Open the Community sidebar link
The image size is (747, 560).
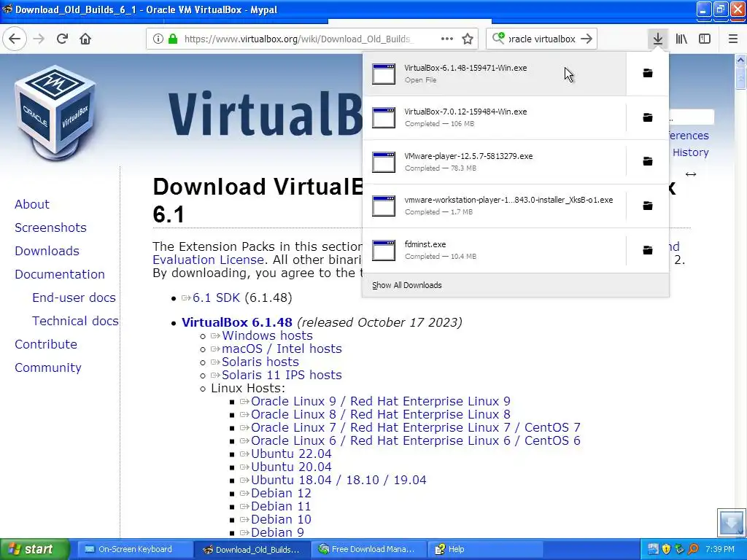(47, 367)
